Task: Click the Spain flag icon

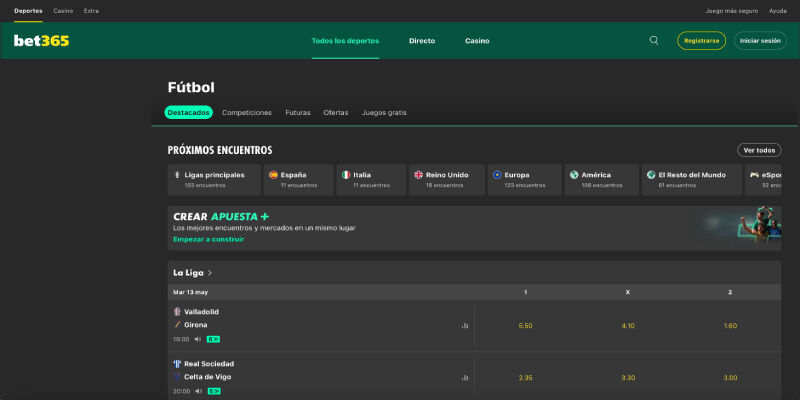Action: coord(273,175)
